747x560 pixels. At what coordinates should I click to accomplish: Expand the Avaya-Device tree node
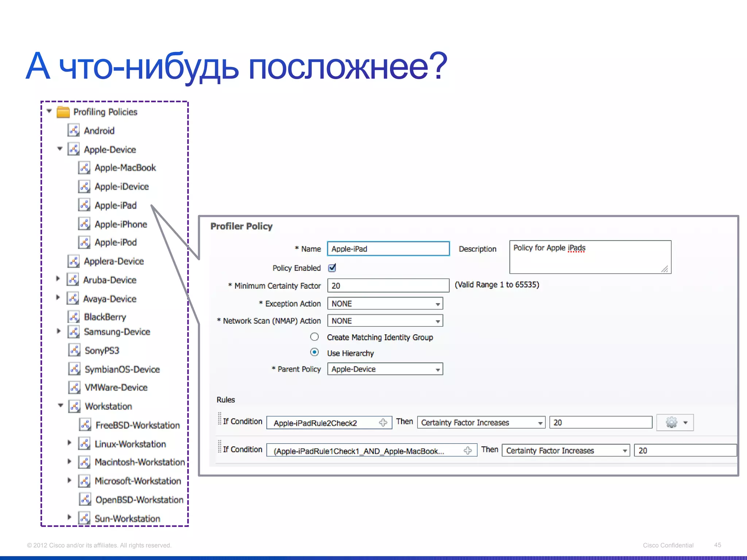(58, 297)
